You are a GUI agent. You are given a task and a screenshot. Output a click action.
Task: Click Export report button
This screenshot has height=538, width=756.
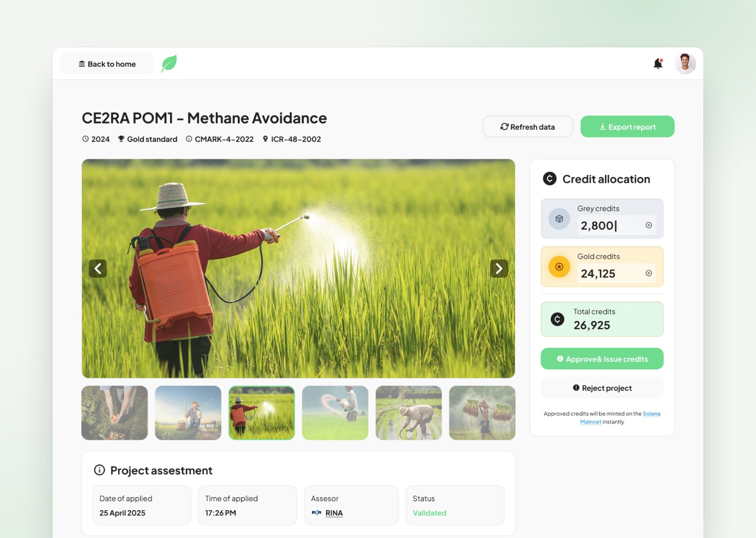(x=627, y=127)
